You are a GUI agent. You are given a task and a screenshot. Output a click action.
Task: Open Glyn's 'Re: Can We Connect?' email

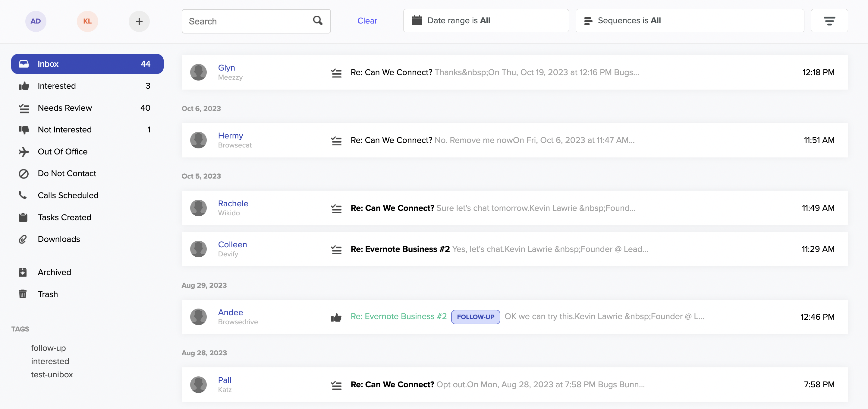514,72
